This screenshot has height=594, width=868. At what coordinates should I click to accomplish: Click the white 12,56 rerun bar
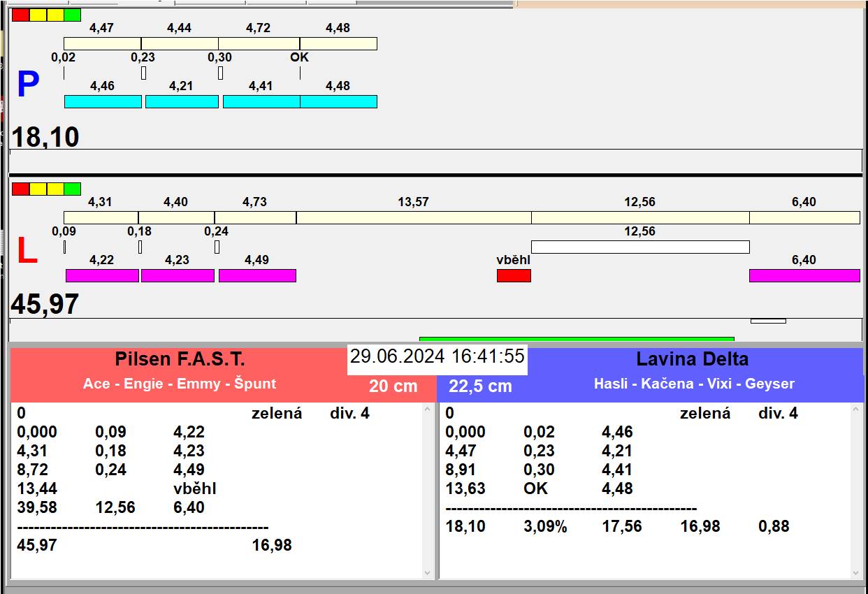(639, 247)
